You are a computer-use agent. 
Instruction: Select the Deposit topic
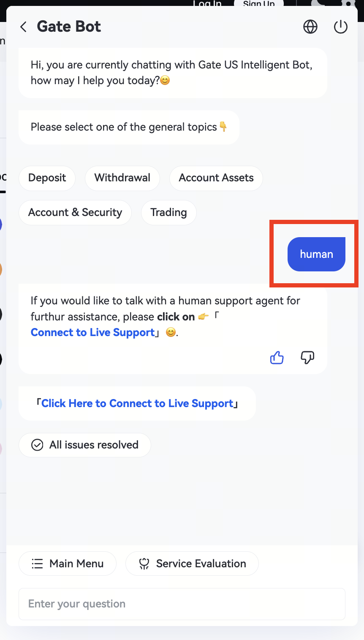coord(47,178)
